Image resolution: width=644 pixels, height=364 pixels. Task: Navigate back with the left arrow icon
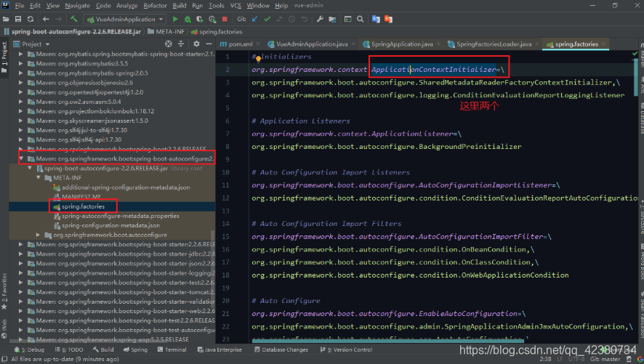pyautogui.click(x=46, y=20)
